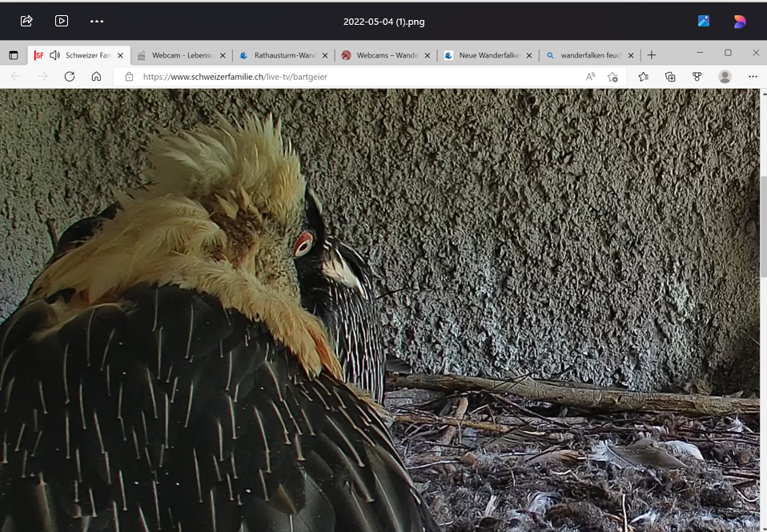
Task: Add this page to favorites
Action: coord(612,77)
